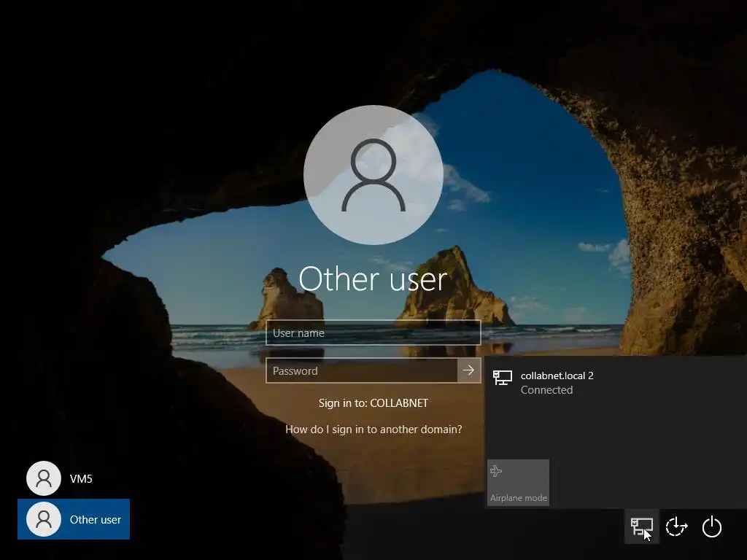Open 'How do I sign in to another domain?'
The width and height of the screenshot is (747, 560).
(373, 429)
